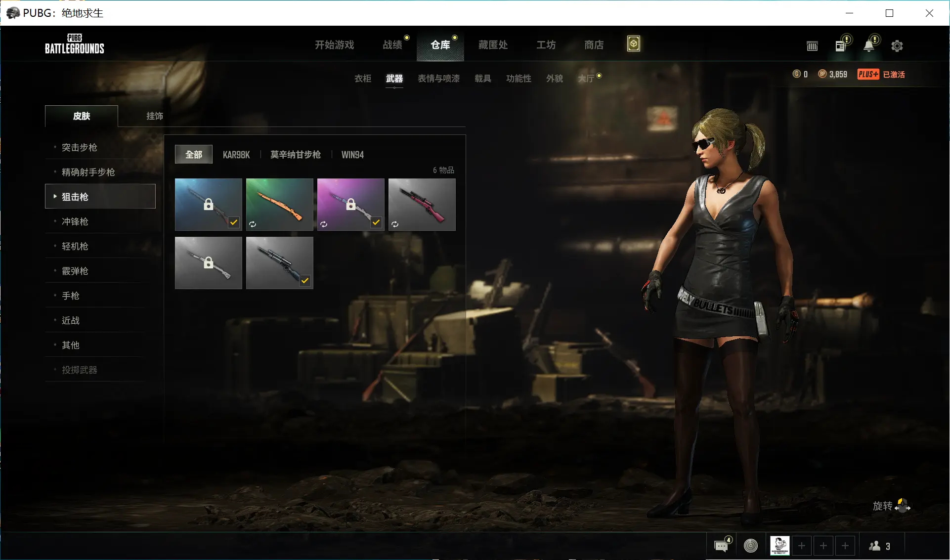Click the G-Coin currency icon
This screenshot has width=950, height=560.
click(796, 74)
